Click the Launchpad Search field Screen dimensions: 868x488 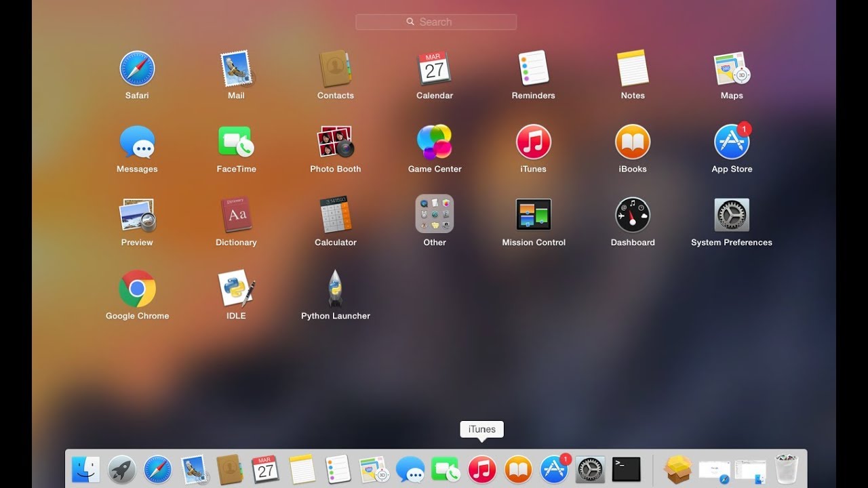(x=436, y=22)
